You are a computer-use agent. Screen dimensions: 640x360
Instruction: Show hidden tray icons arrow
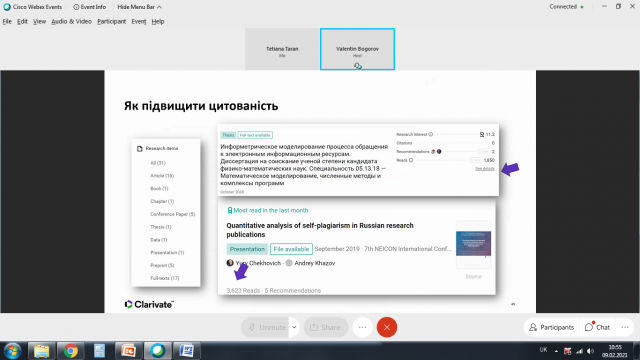pyautogui.click(x=556, y=351)
